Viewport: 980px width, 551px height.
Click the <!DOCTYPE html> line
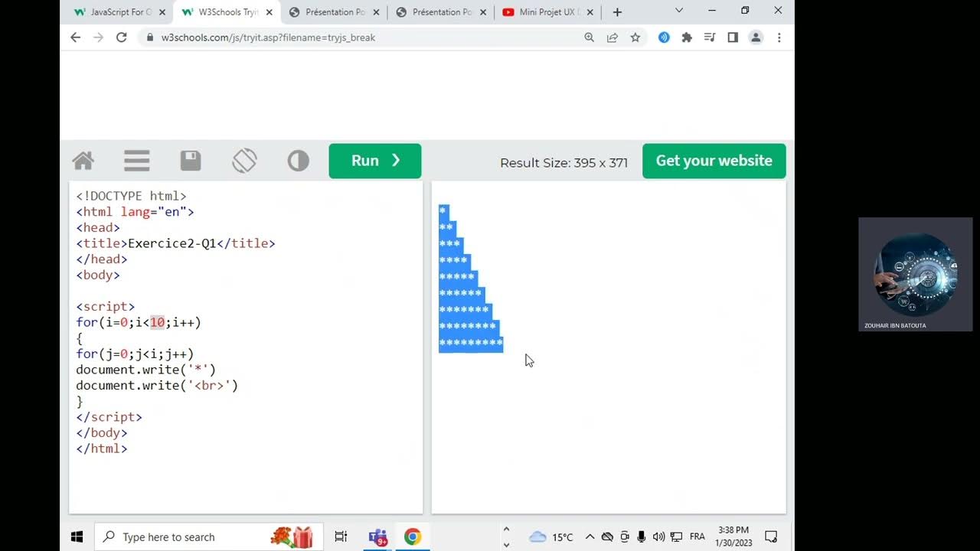click(x=131, y=196)
